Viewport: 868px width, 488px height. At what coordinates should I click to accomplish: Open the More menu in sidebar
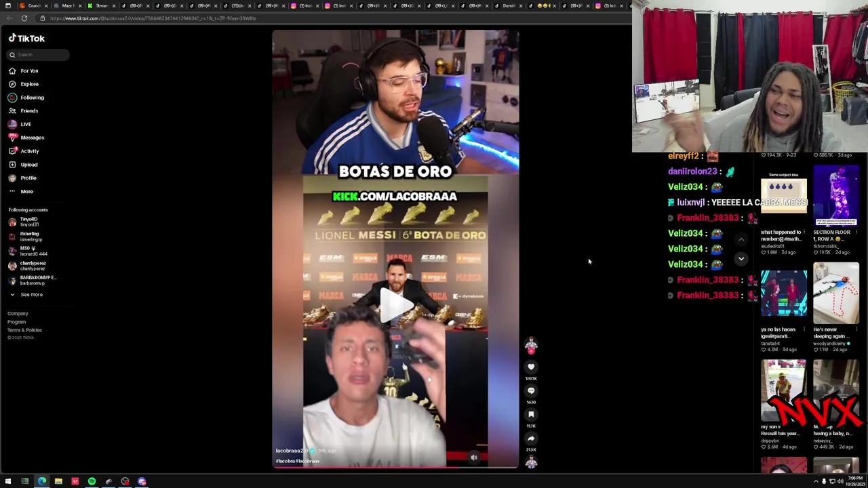(20, 191)
